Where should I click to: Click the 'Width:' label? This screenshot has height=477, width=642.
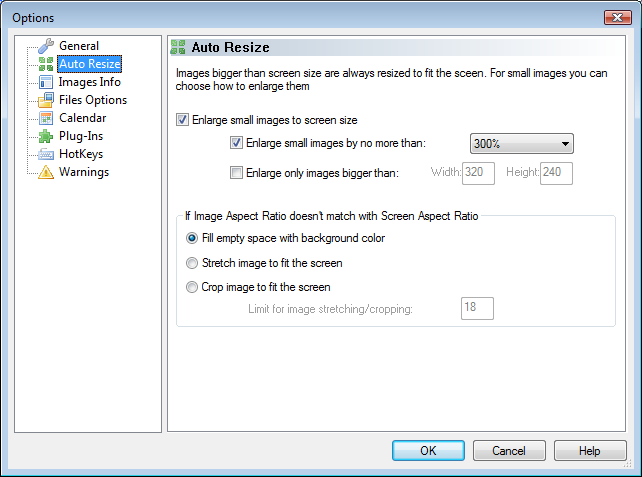tap(446, 172)
